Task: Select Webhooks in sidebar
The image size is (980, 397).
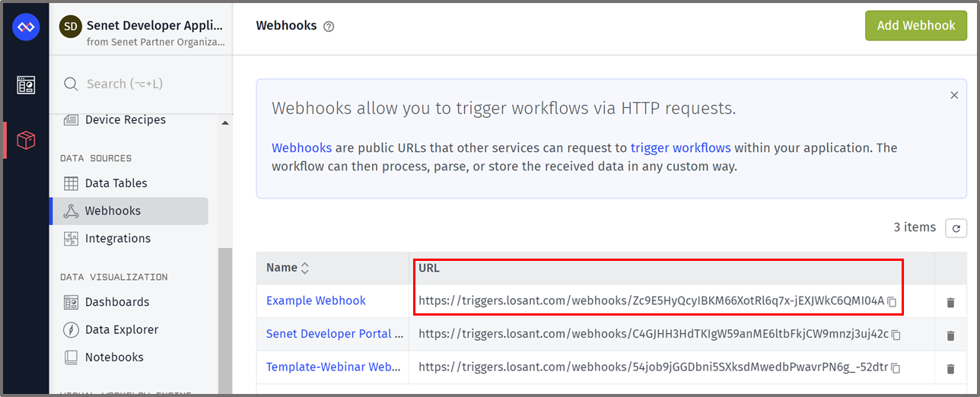Action: pyautogui.click(x=129, y=211)
